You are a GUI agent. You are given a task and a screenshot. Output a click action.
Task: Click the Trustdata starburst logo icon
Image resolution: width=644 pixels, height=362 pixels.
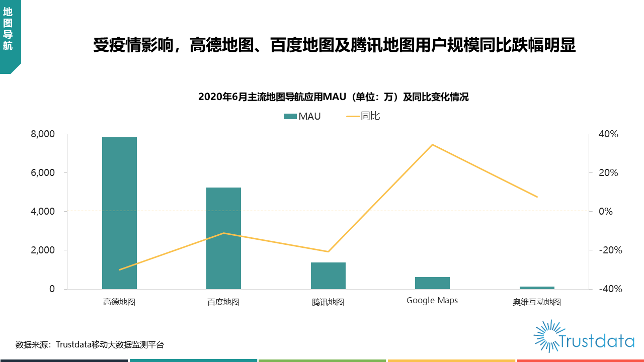tap(545, 335)
